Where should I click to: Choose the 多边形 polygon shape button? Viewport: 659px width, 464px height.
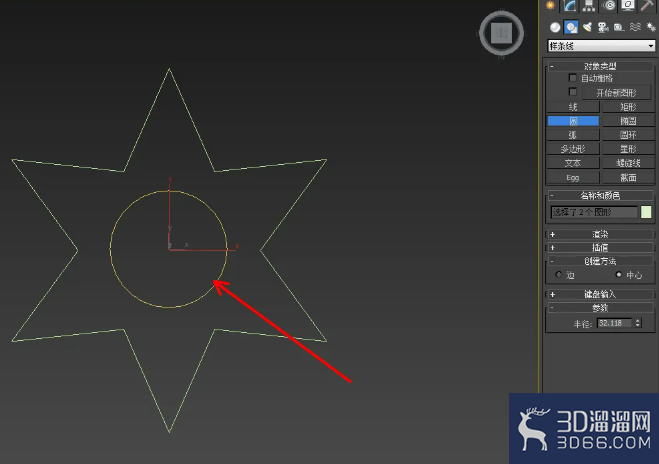click(573, 149)
